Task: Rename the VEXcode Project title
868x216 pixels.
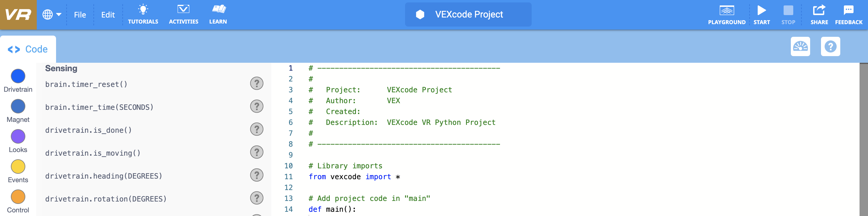Action: (x=468, y=14)
